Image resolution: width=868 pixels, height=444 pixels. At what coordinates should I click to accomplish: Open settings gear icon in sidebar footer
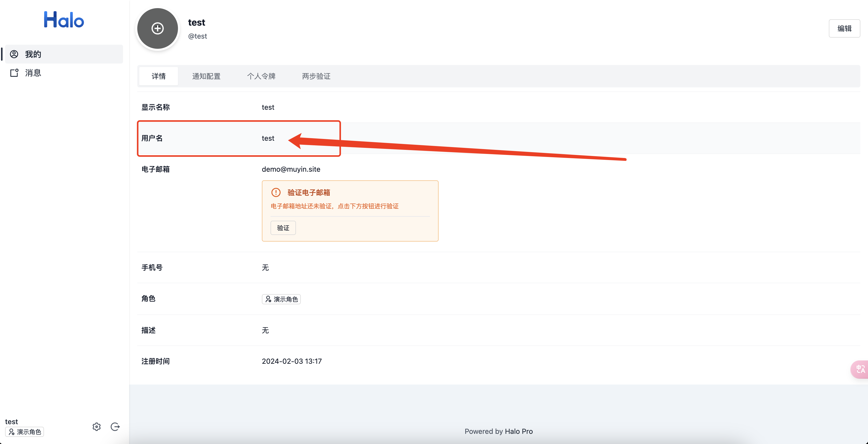(x=97, y=427)
